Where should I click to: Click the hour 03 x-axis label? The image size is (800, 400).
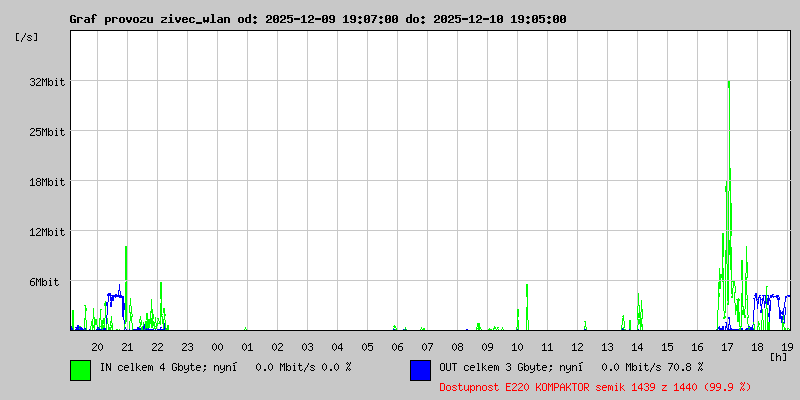coord(308,347)
